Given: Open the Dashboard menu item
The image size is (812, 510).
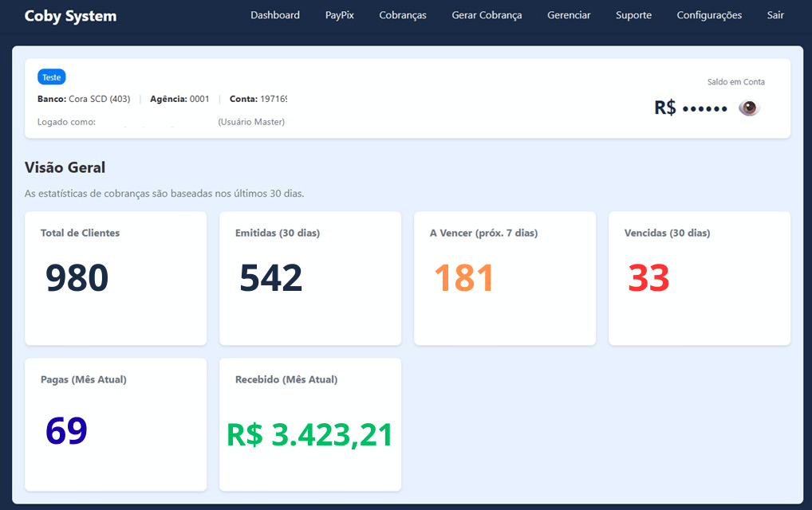Looking at the screenshot, I should 274,14.
